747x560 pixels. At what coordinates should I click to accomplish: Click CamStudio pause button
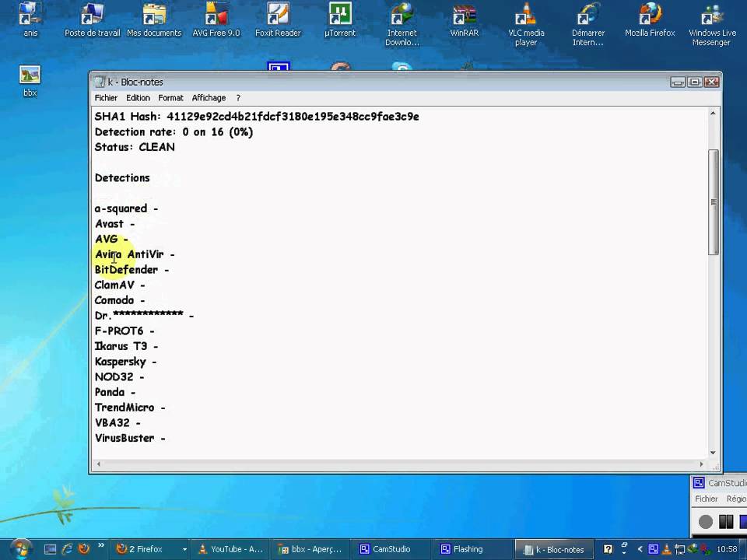click(x=725, y=521)
